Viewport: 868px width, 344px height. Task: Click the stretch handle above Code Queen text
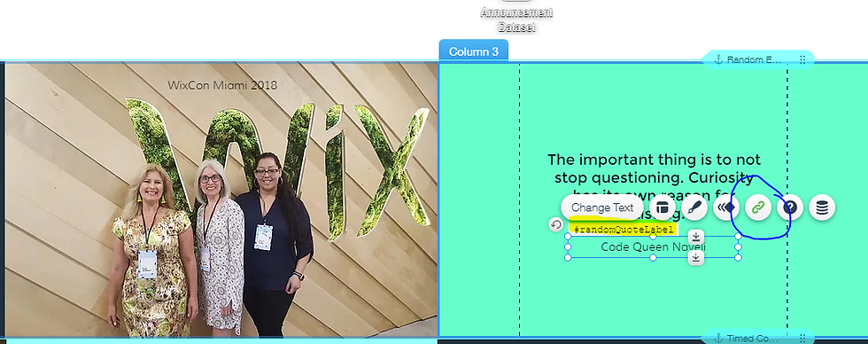[x=696, y=237]
